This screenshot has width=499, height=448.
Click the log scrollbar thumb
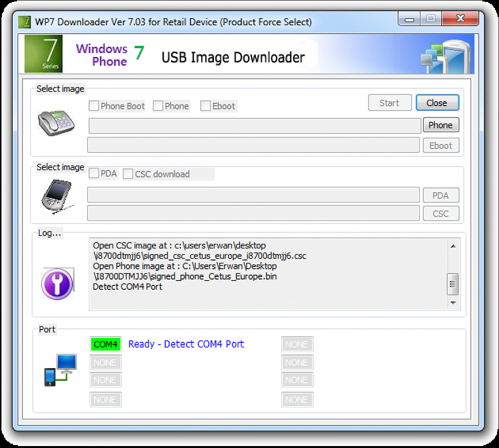[453, 284]
